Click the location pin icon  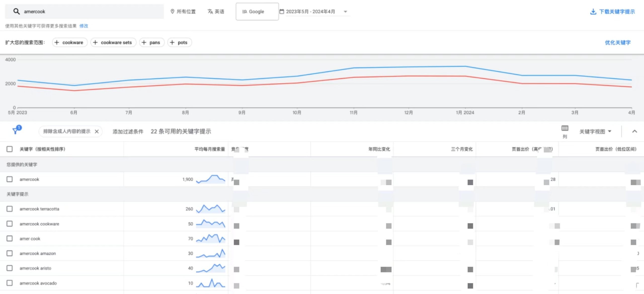[x=172, y=11]
